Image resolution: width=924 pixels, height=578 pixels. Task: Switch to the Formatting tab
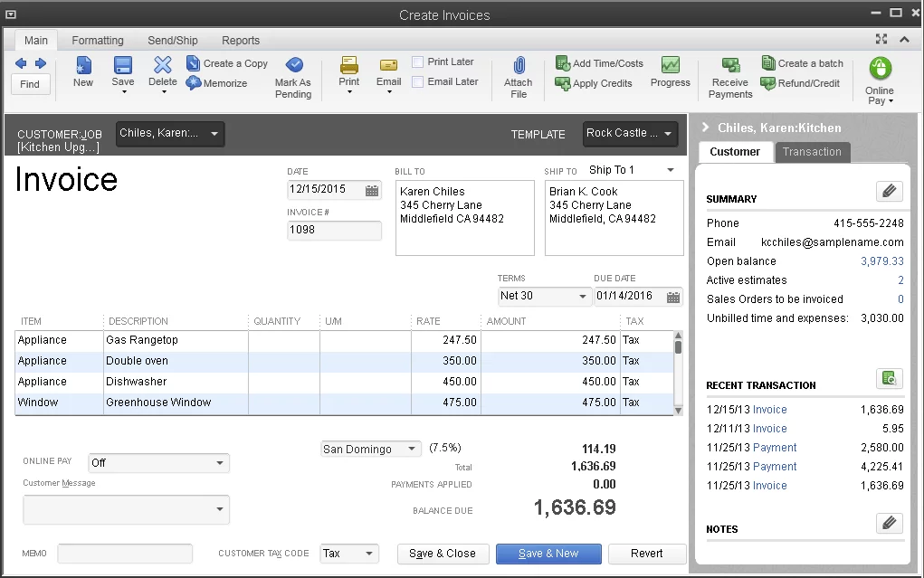97,40
